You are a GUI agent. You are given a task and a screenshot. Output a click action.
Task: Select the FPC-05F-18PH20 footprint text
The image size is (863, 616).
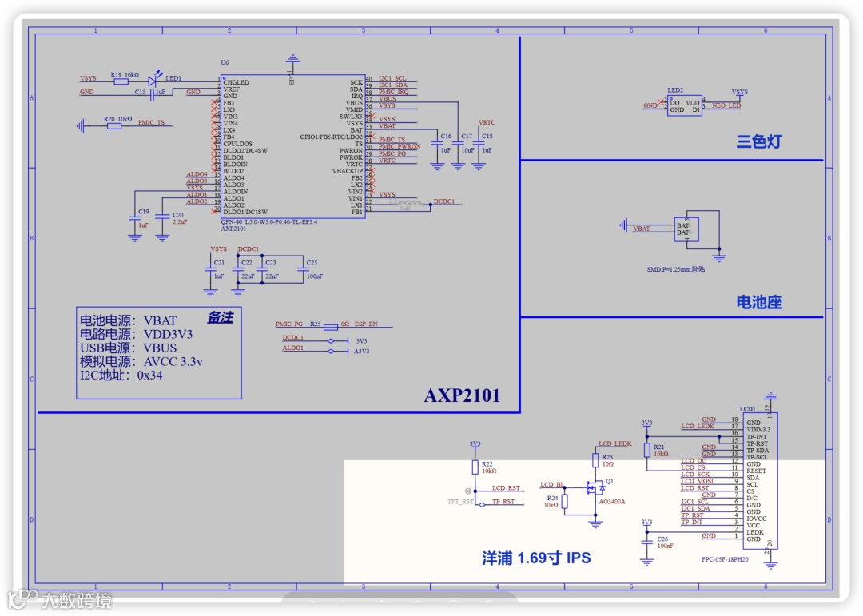725,559
